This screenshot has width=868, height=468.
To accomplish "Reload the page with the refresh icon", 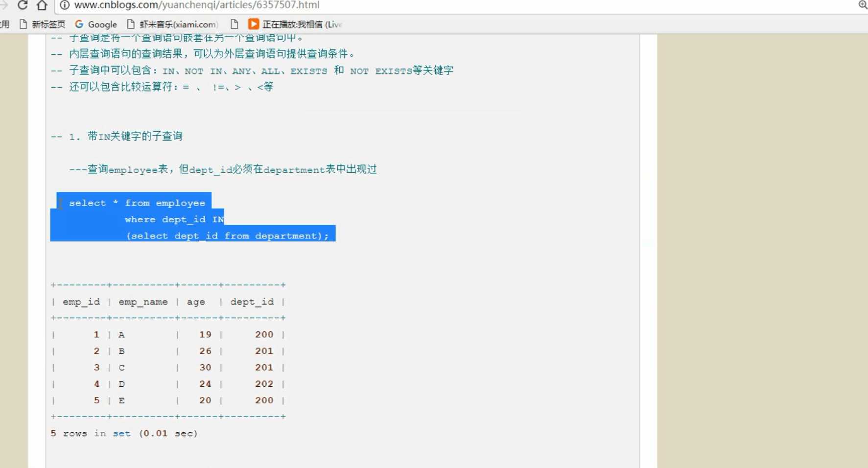I will [x=22, y=5].
